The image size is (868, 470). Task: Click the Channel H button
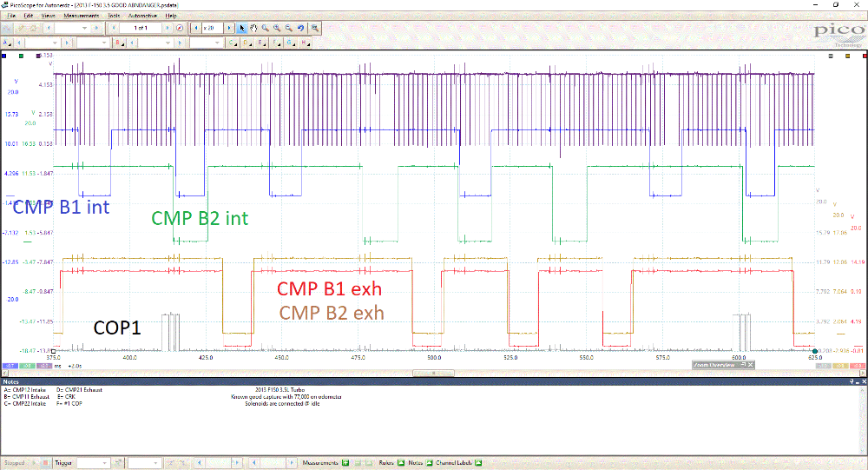pos(305,43)
